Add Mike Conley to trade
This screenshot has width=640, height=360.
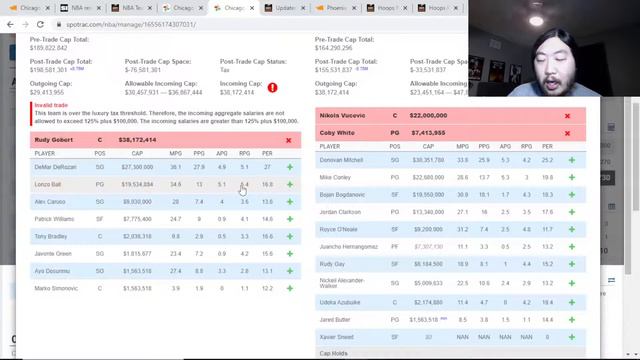point(572,178)
